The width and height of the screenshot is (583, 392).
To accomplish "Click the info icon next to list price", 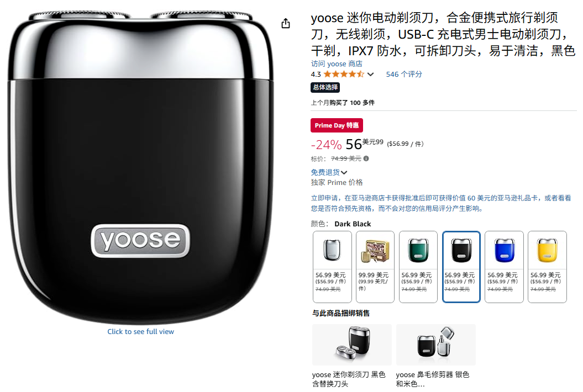I will pos(366,158).
